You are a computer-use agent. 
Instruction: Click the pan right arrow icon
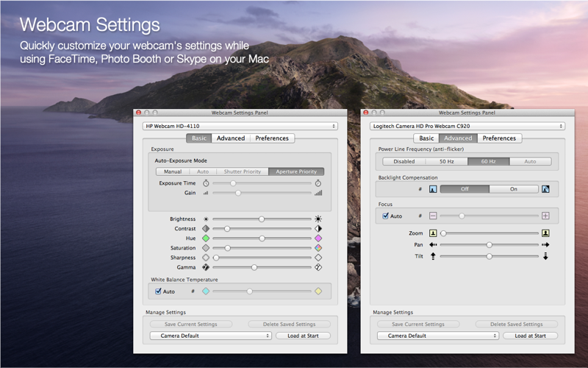click(x=545, y=245)
